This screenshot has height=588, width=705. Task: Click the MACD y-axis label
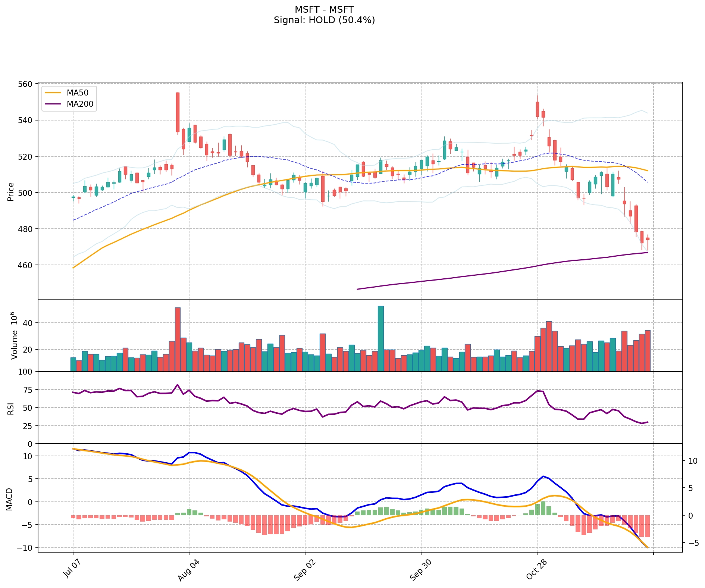pos(9,499)
